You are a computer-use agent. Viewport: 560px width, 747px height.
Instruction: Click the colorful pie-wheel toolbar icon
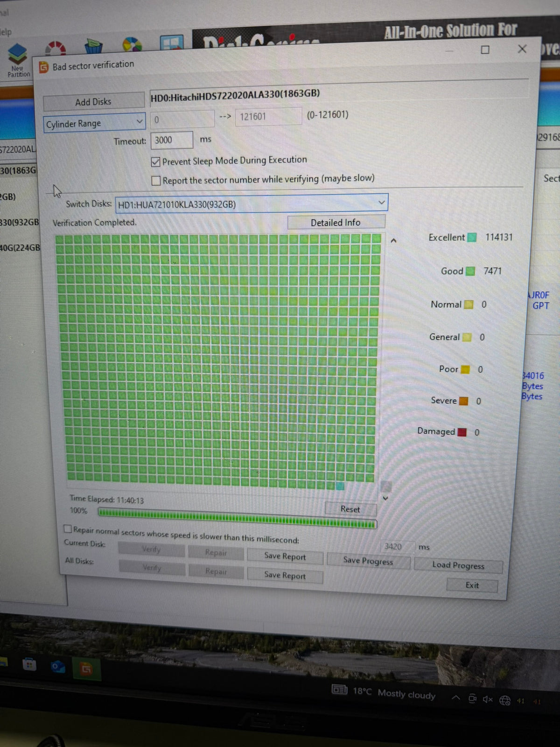pos(132,45)
